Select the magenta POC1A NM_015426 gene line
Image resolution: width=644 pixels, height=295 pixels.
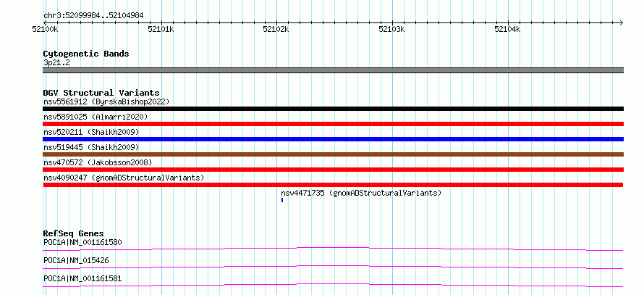(x=333, y=267)
